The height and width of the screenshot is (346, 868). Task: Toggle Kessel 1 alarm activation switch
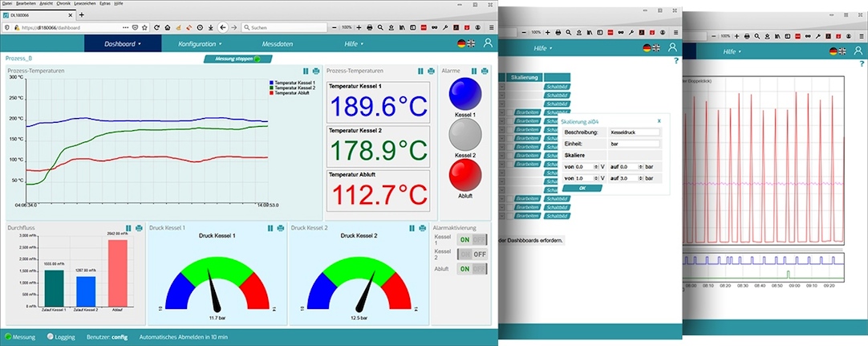[x=473, y=240]
